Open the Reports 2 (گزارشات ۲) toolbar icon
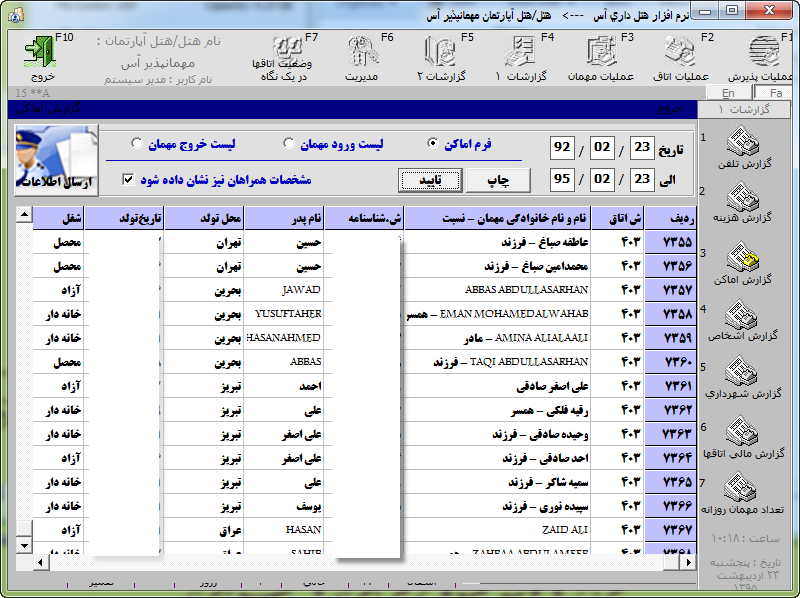The height and width of the screenshot is (598, 800). click(x=440, y=50)
